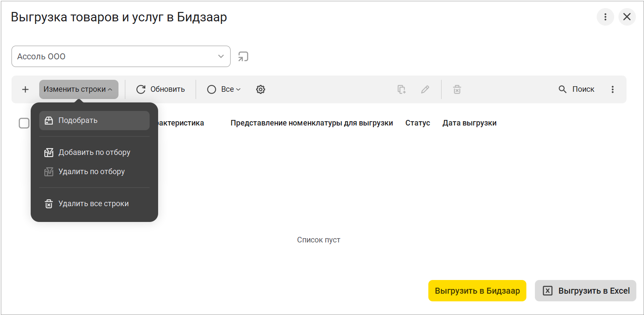Screen dimensions: 644x315
Task: Click the Выгрузить в Excel button
Action: click(586, 291)
